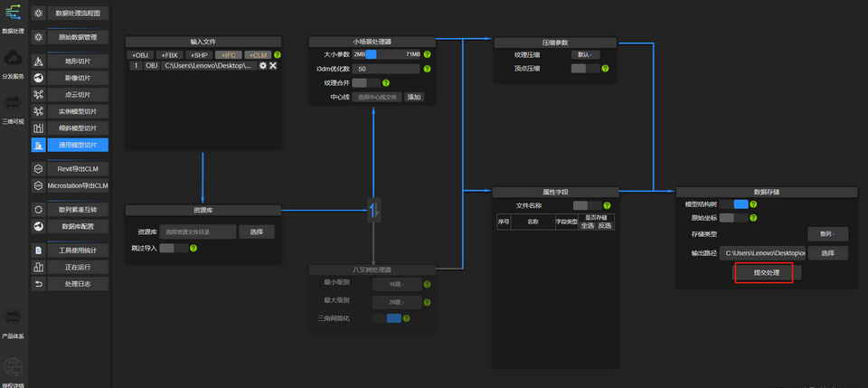The image size is (868, 388).
Task: Toggle the 文件名称 switch in 属性字段
Action: point(588,205)
